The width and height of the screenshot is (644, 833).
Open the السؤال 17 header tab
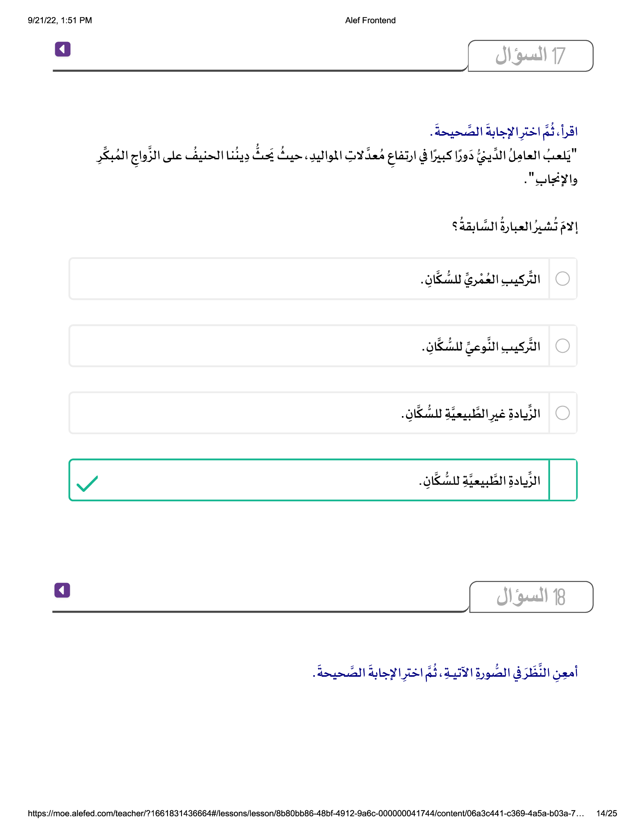[x=530, y=56]
